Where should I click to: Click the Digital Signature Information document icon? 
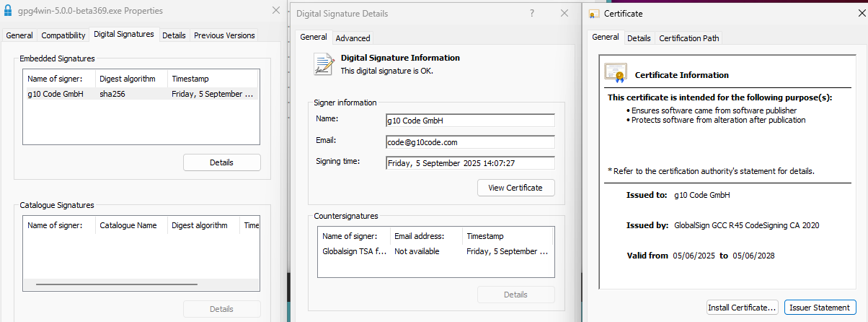point(324,64)
